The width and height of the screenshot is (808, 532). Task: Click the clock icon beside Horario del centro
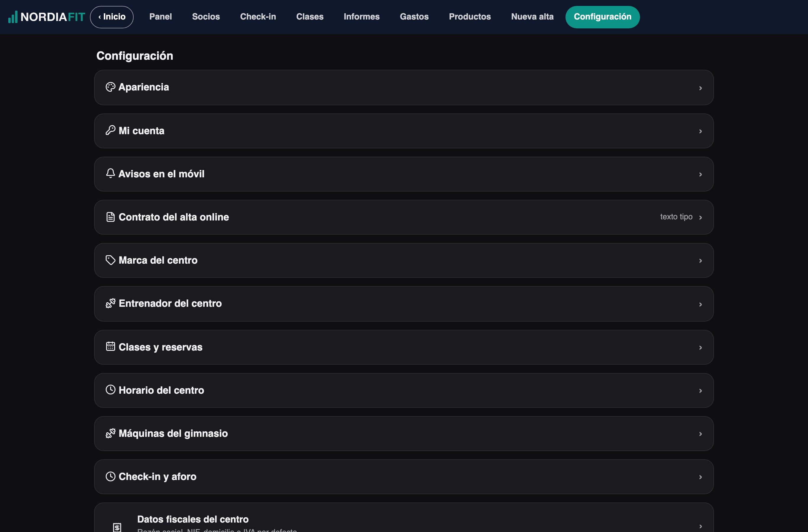coord(110,390)
